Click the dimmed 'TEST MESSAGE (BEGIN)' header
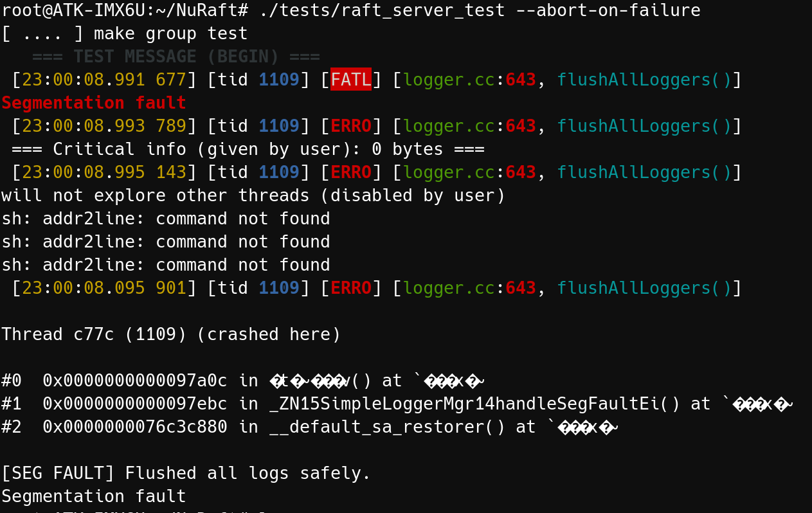Viewport: 812px width, 513px height. click(176, 57)
